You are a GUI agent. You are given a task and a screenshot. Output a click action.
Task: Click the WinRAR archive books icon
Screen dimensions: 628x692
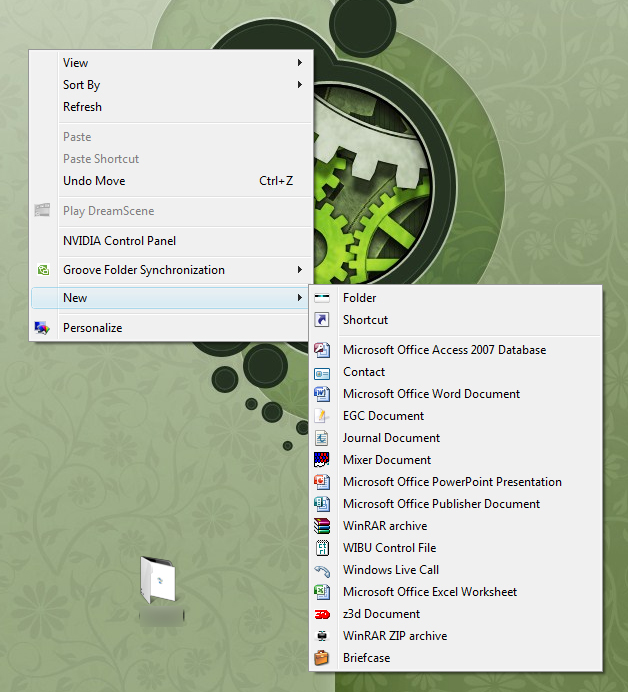[322, 526]
